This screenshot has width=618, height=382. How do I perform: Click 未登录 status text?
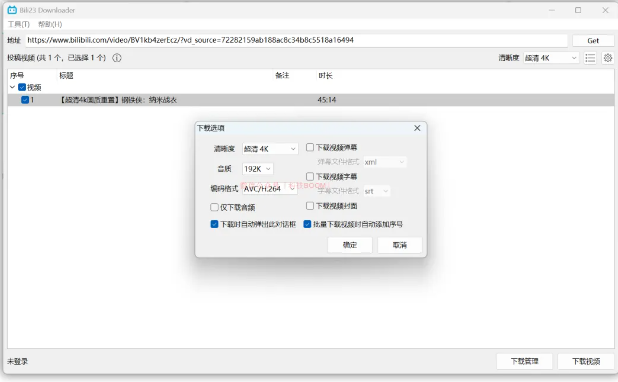click(x=18, y=361)
